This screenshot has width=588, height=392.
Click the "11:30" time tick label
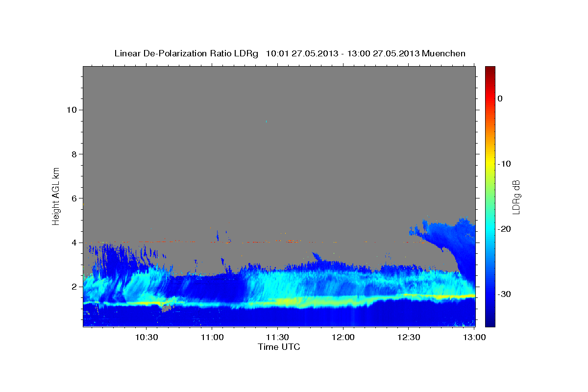[x=277, y=337]
